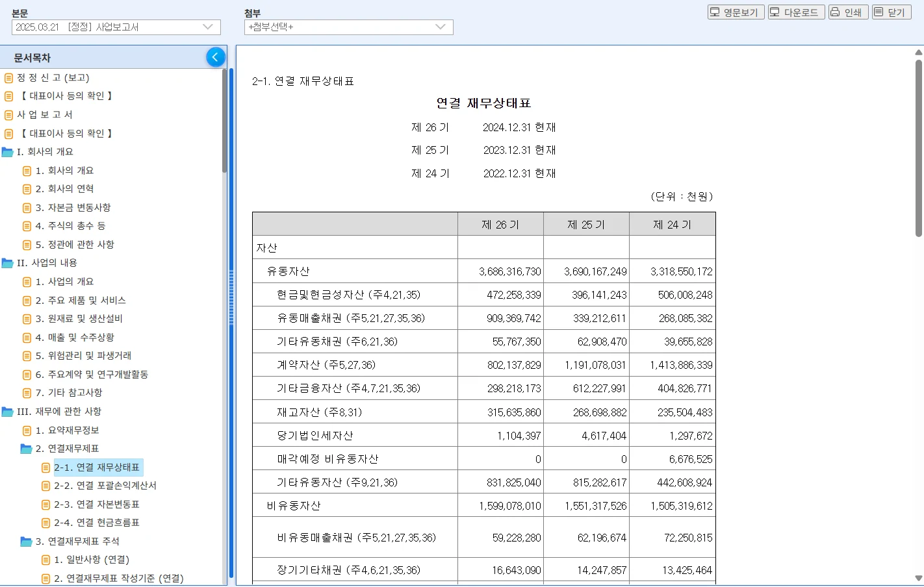Click the printer icon on 인쇄
Image resolution: width=924 pixels, height=587 pixels.
pos(835,12)
